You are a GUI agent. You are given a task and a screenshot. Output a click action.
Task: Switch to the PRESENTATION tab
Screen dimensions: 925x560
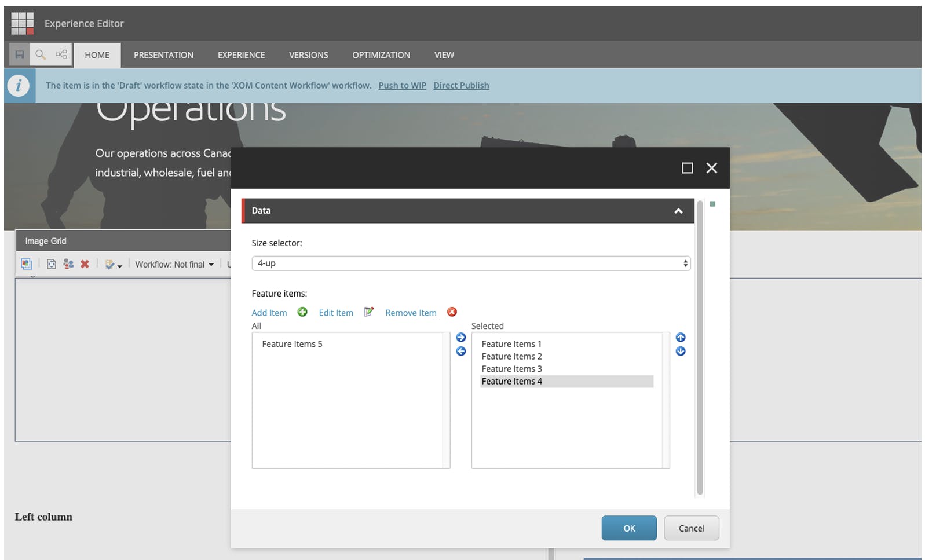click(x=164, y=55)
